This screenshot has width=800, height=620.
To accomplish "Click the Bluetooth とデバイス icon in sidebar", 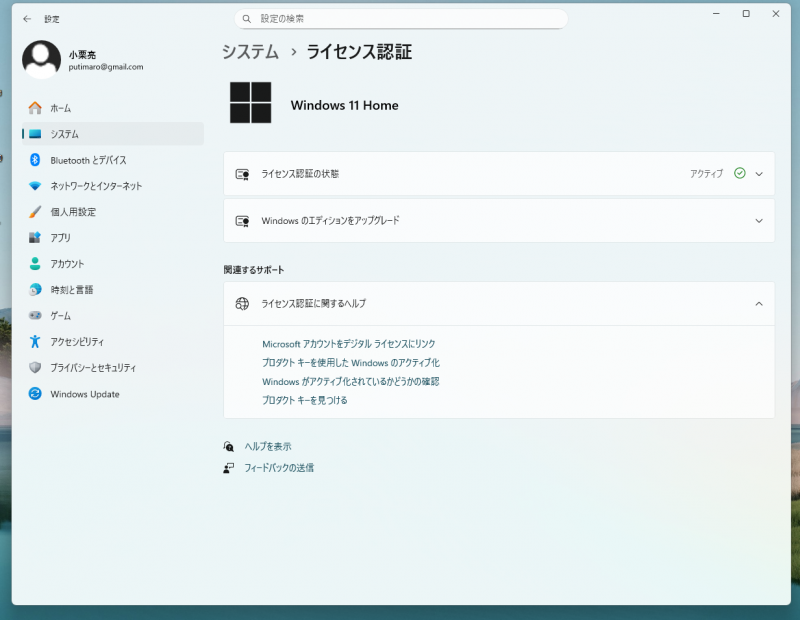I will [35, 160].
